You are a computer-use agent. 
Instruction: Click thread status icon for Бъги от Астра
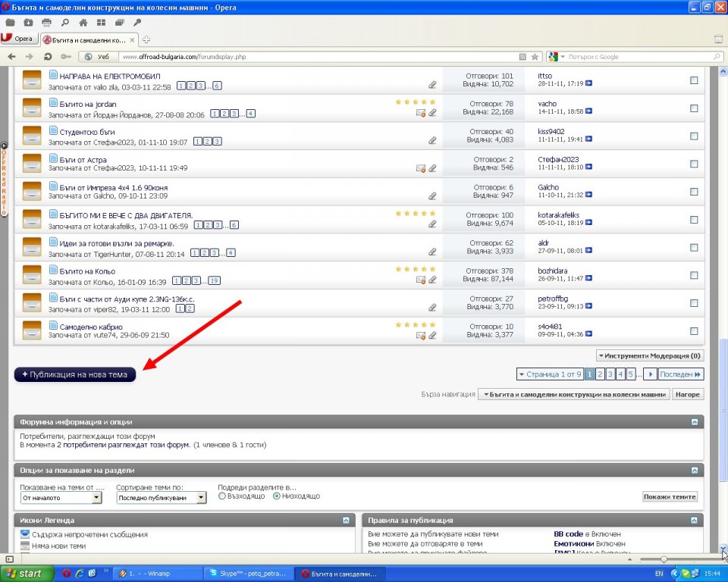[x=32, y=164]
